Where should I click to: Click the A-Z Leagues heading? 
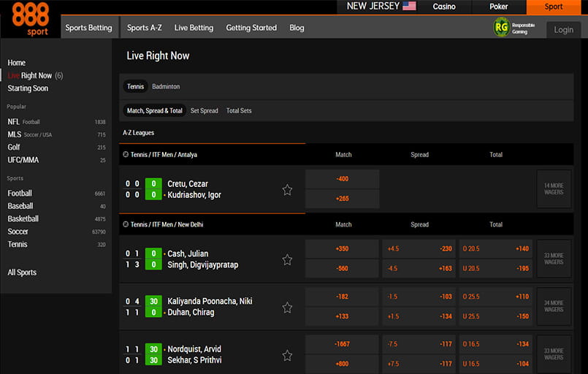(138, 133)
